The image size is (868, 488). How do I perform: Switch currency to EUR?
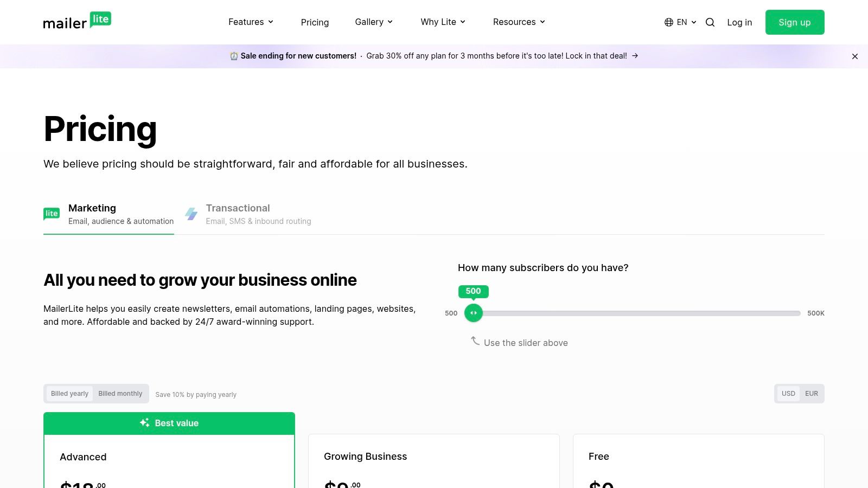pos(811,394)
